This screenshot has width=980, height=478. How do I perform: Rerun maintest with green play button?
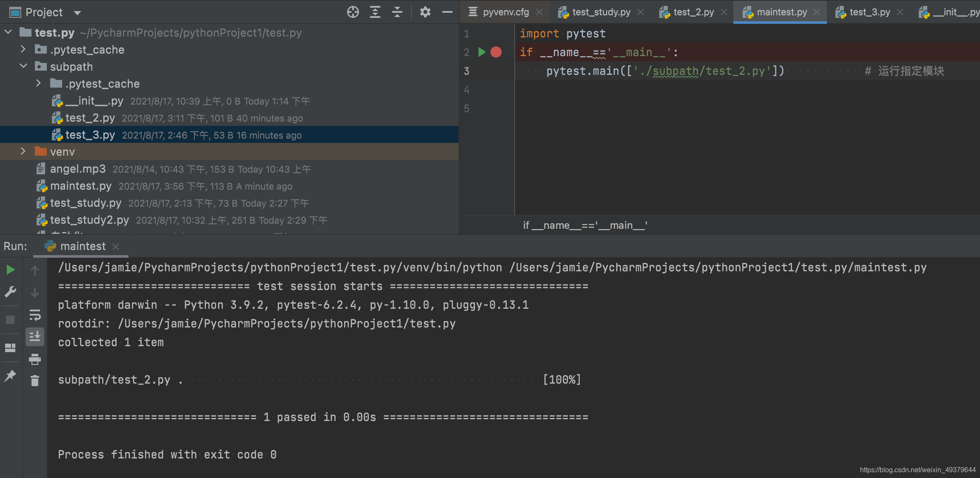[x=11, y=270]
